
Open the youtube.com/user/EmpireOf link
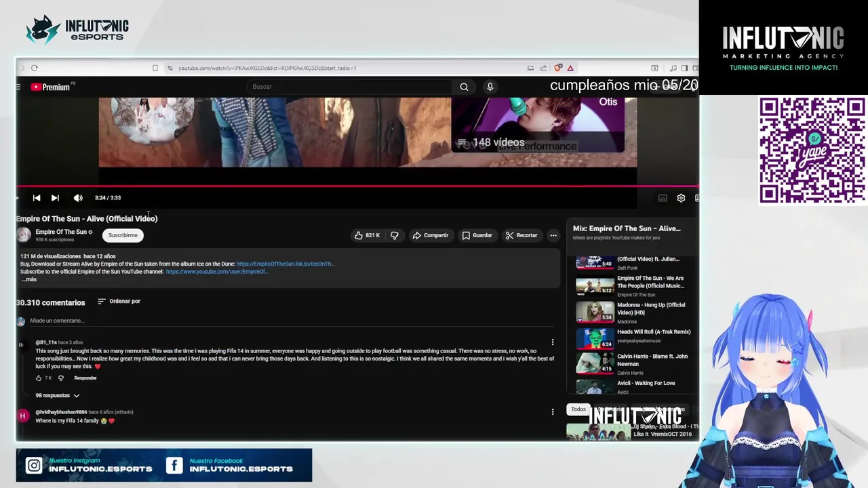click(217, 272)
